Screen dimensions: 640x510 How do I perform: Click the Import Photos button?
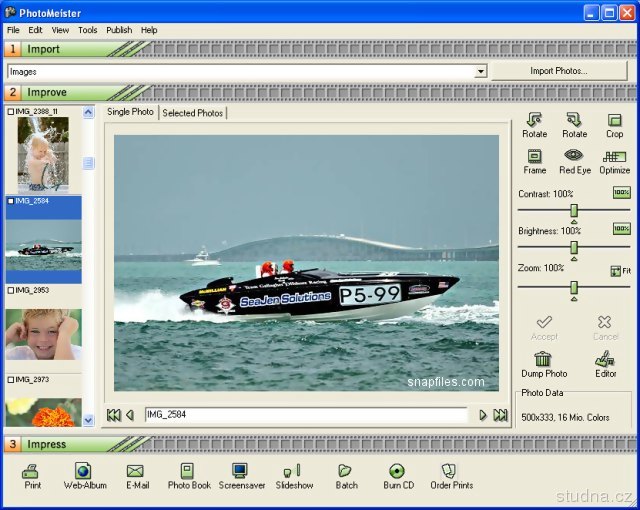(x=558, y=71)
